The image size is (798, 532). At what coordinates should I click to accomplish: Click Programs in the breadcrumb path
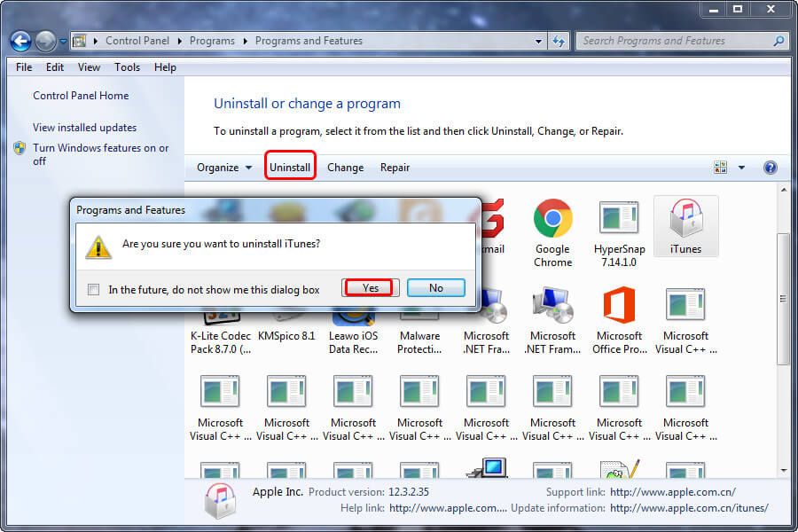point(212,41)
